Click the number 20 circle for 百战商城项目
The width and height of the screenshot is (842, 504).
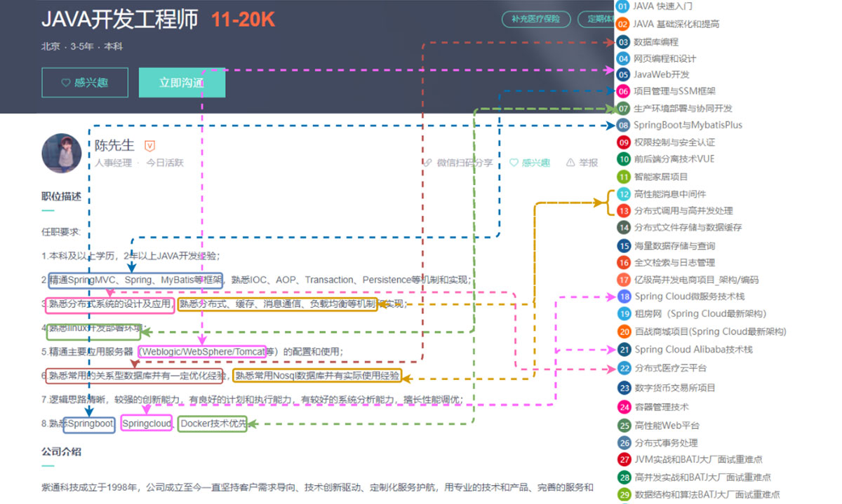[x=624, y=332]
